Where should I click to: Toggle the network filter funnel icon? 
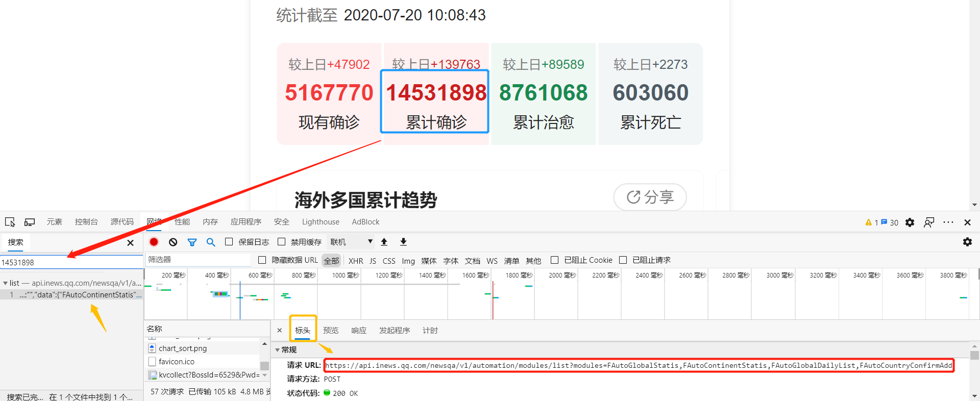[x=192, y=242]
